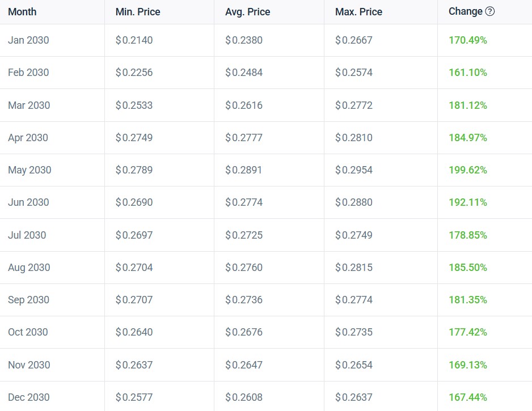Sort the table by the Month column header
The image size is (532, 411).
(x=22, y=11)
